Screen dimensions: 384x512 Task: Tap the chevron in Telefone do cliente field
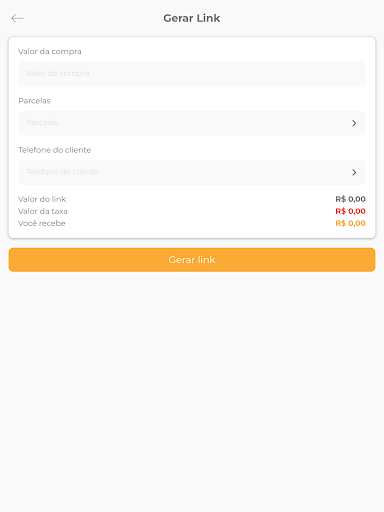pyautogui.click(x=354, y=172)
